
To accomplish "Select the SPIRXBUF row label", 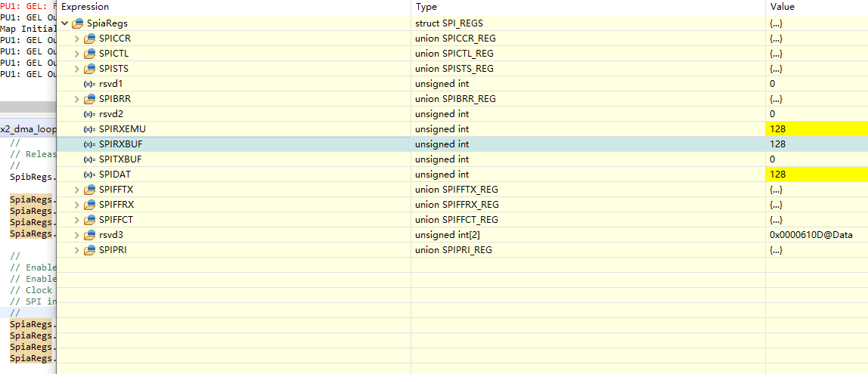I will point(121,144).
